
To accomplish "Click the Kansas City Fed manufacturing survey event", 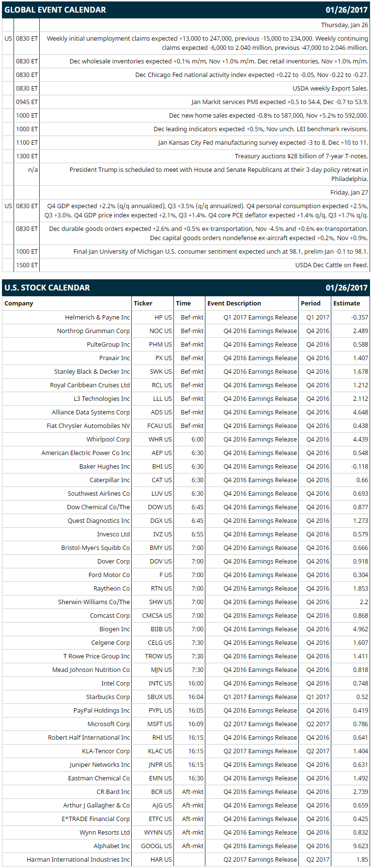I will (x=263, y=142).
